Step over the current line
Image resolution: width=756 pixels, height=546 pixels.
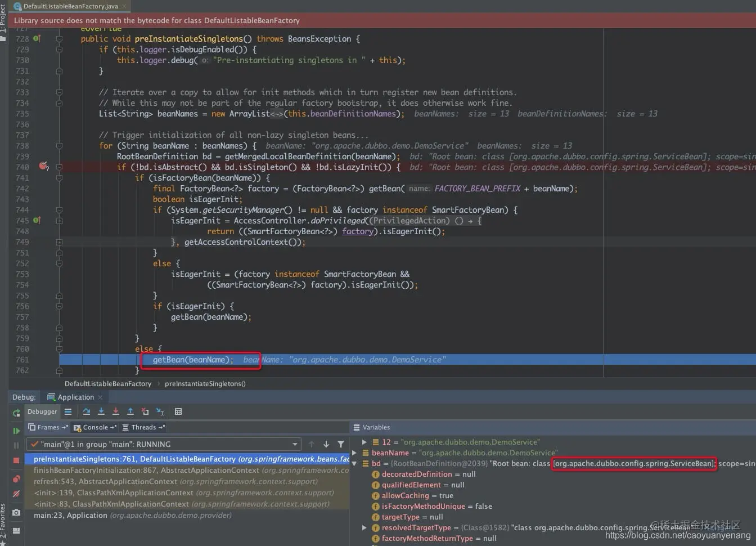tap(86, 411)
